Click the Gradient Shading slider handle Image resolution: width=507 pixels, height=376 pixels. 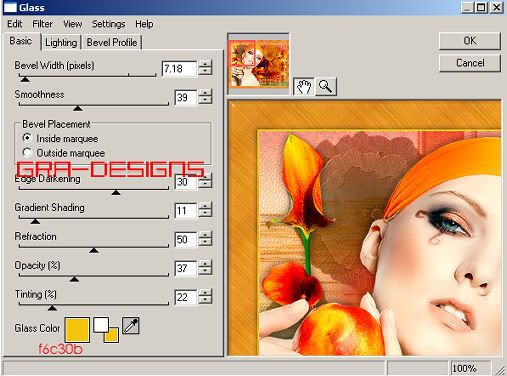coord(35,221)
